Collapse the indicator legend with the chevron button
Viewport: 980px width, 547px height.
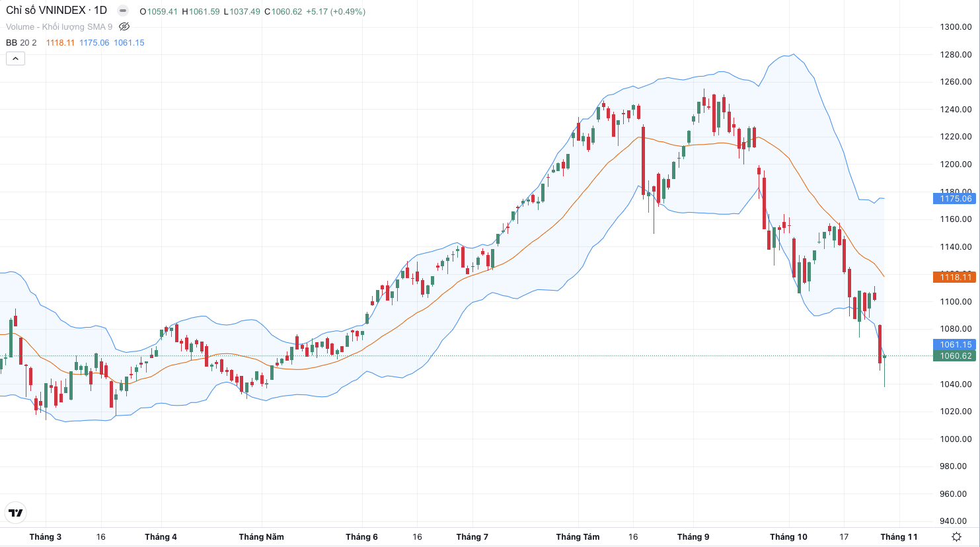point(15,58)
